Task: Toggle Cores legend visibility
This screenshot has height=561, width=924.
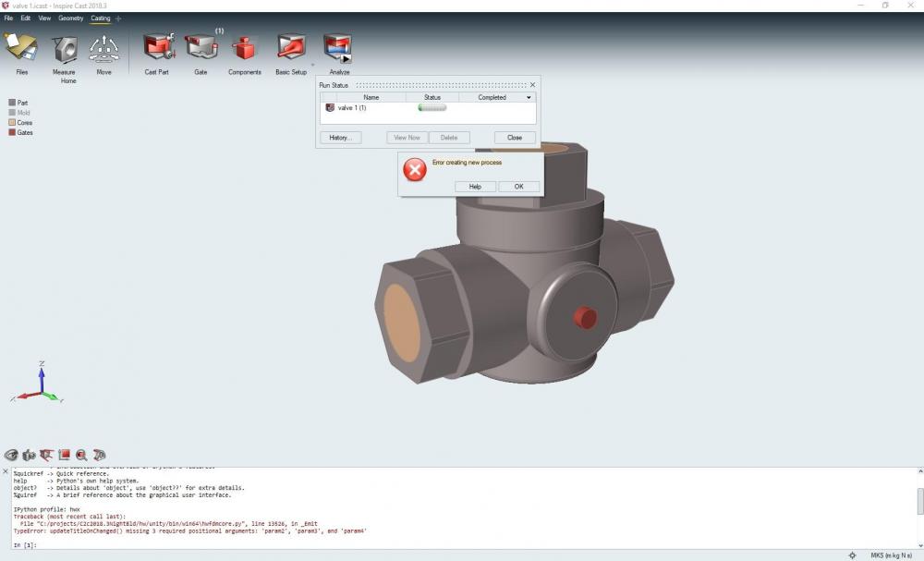Action: pos(12,123)
